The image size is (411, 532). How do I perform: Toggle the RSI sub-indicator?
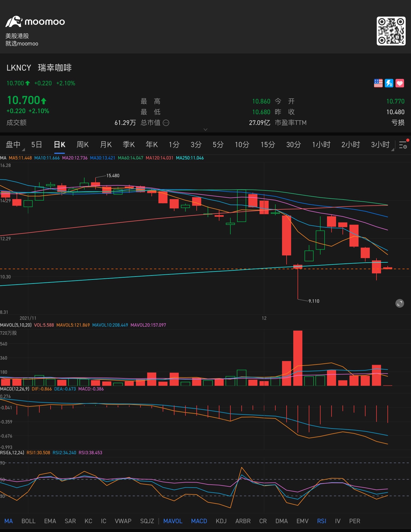pyautogui.click(x=322, y=521)
